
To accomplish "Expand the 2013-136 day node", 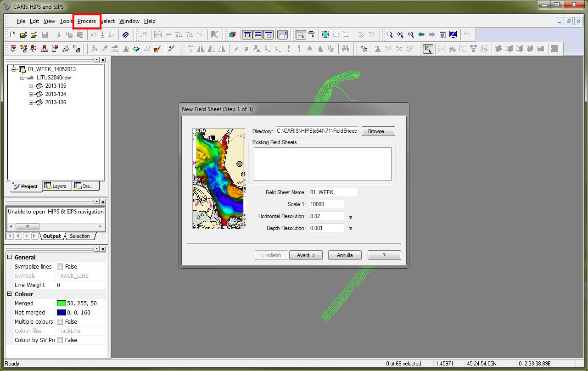I will [x=31, y=102].
